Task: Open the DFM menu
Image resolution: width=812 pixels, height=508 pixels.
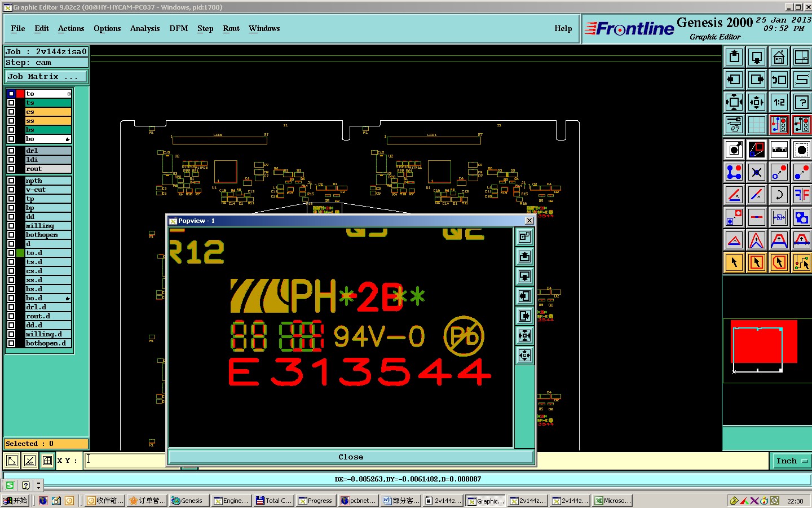Action: [179, 28]
